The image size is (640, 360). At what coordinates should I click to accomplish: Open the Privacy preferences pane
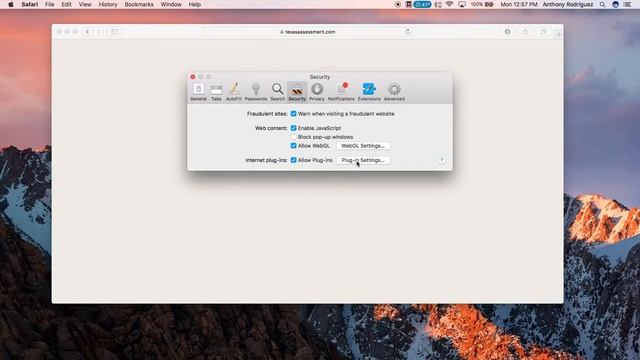click(317, 92)
